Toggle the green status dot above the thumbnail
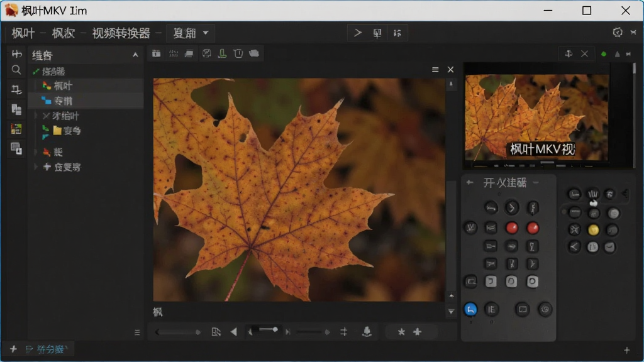The image size is (644, 362). coord(604,54)
